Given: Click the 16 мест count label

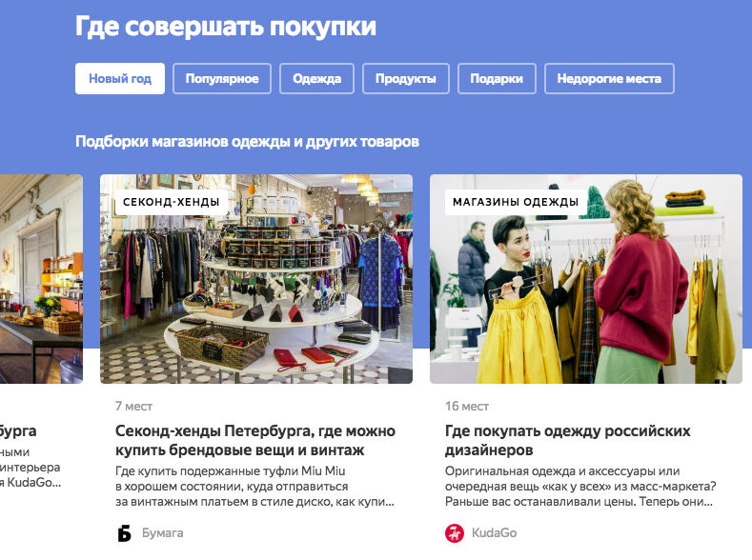Looking at the screenshot, I should (x=467, y=407).
